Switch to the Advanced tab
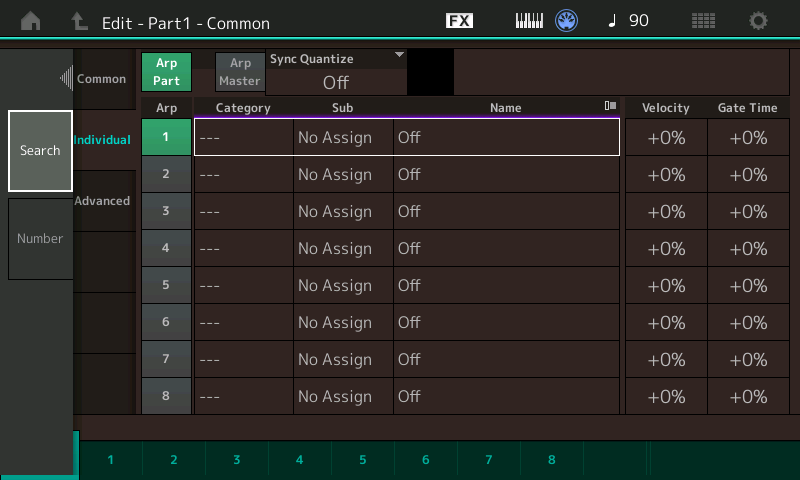The height and width of the screenshot is (480, 800). pyautogui.click(x=102, y=201)
